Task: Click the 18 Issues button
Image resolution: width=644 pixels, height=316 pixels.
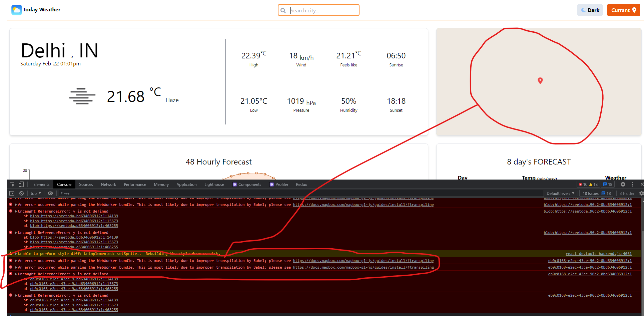Action: point(597,194)
